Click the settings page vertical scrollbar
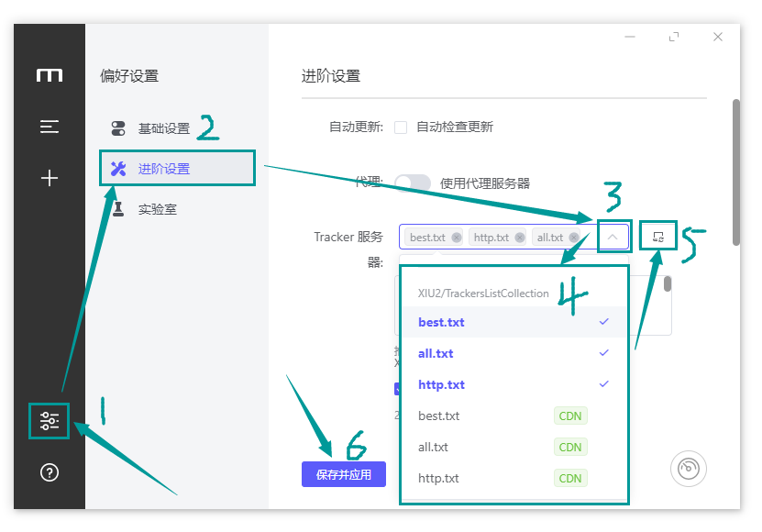Screen dimensions: 762x532 pyautogui.click(x=736, y=172)
